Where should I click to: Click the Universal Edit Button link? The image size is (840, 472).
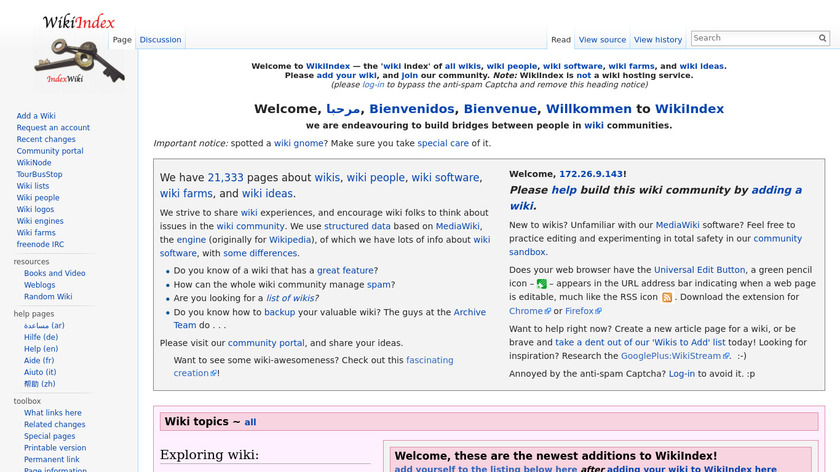point(699,270)
